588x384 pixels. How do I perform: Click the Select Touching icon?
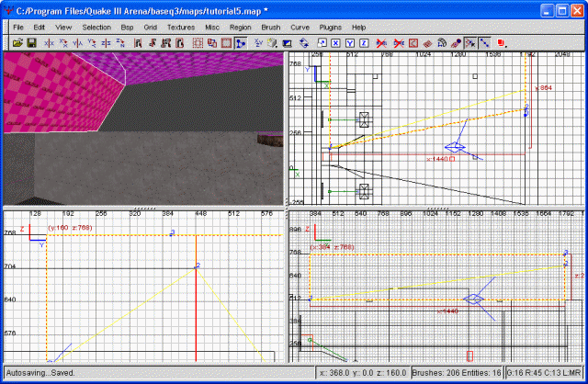coord(152,43)
